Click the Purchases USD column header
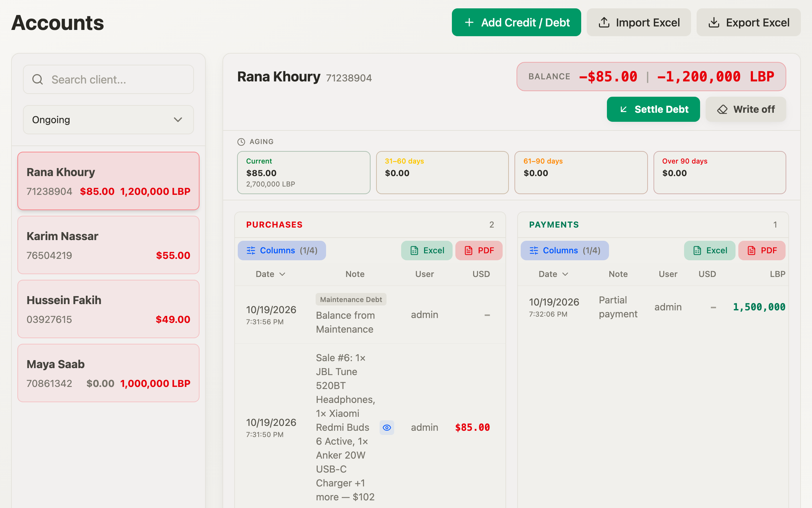 coord(481,274)
